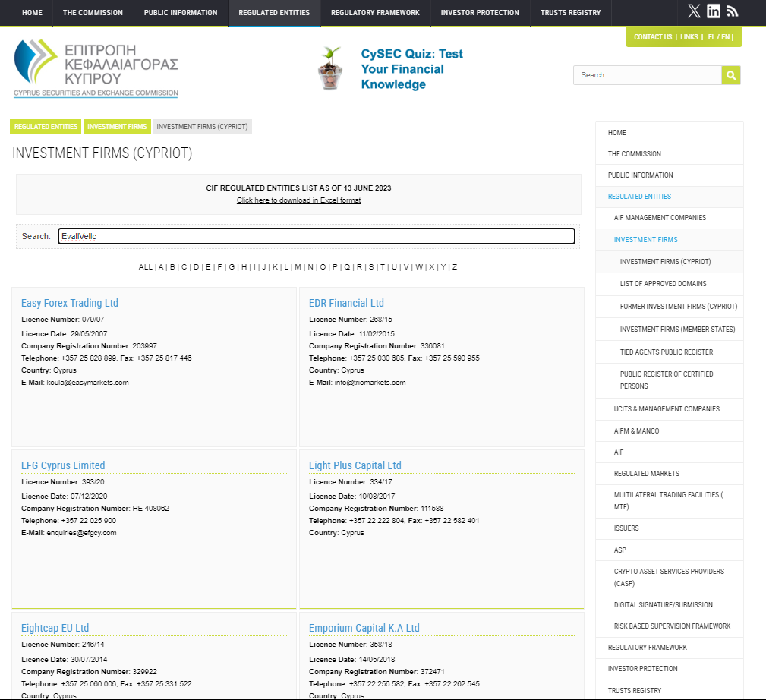Viewport: 766px width, 700px height.
Task: Click CONTACT US in green bar
Action: point(653,37)
